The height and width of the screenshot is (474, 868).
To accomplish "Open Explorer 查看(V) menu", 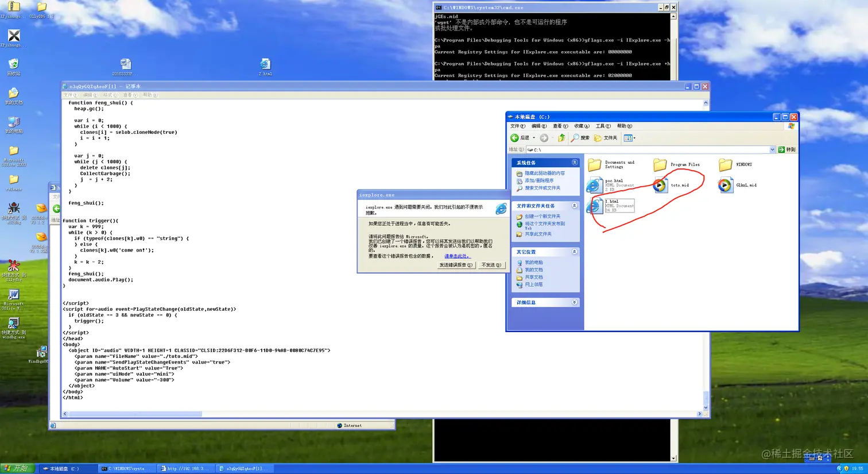I will 560,126.
